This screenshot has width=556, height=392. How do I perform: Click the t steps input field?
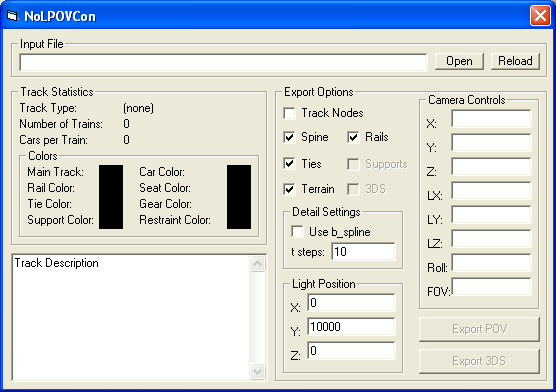pos(363,252)
